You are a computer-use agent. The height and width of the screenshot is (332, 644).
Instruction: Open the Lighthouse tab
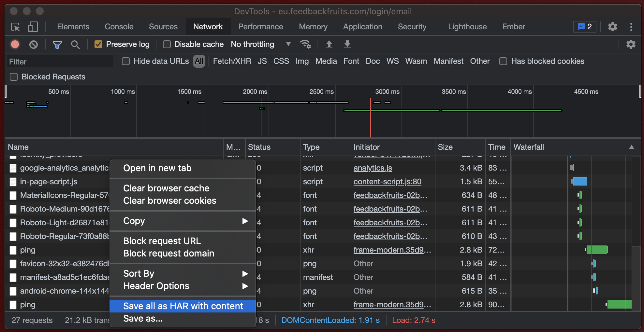pyautogui.click(x=467, y=27)
